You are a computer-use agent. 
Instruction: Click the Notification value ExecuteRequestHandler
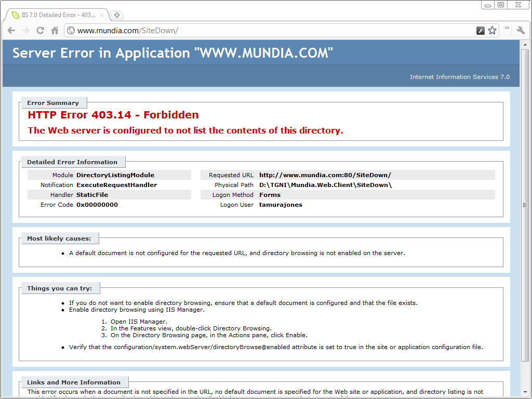click(117, 185)
